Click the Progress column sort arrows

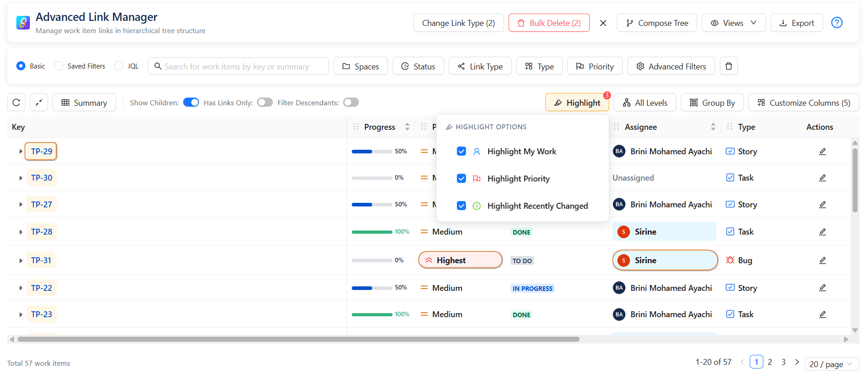pos(407,127)
